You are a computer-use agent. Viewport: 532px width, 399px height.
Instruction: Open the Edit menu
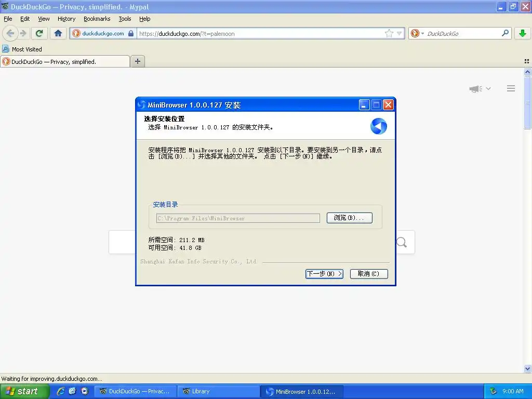25,19
